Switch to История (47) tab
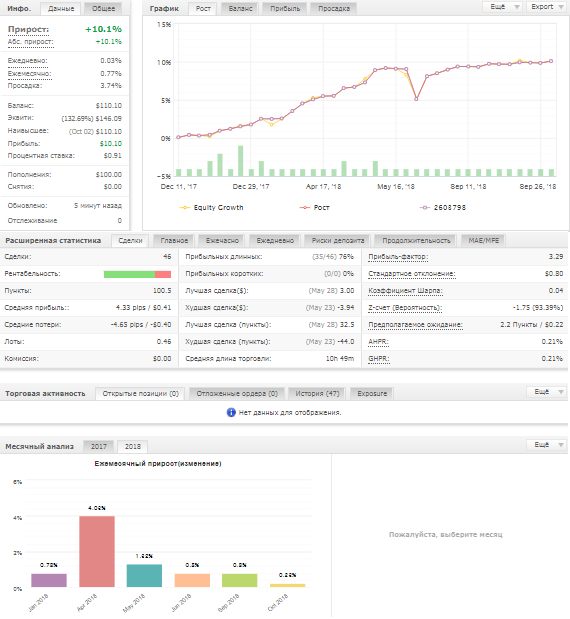Screen dimensions: 570x619 pyautogui.click(x=317, y=394)
